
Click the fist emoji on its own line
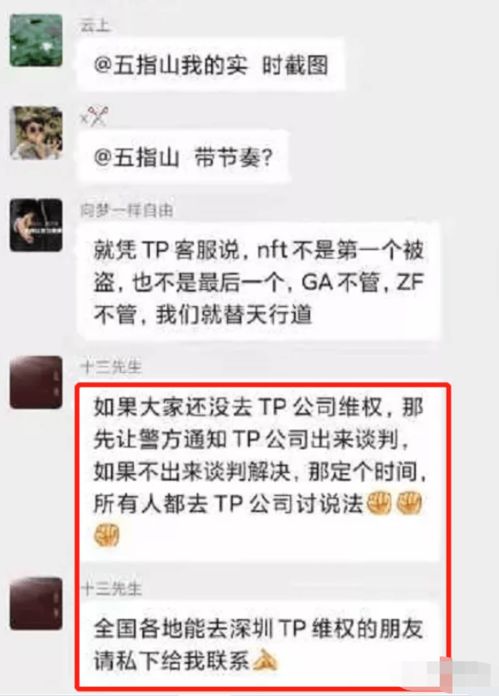(x=107, y=534)
